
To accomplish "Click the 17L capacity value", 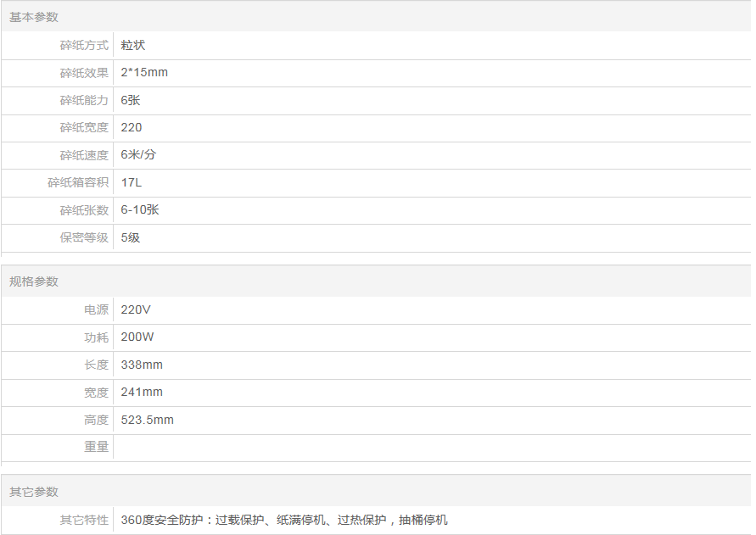I will pyautogui.click(x=132, y=182).
